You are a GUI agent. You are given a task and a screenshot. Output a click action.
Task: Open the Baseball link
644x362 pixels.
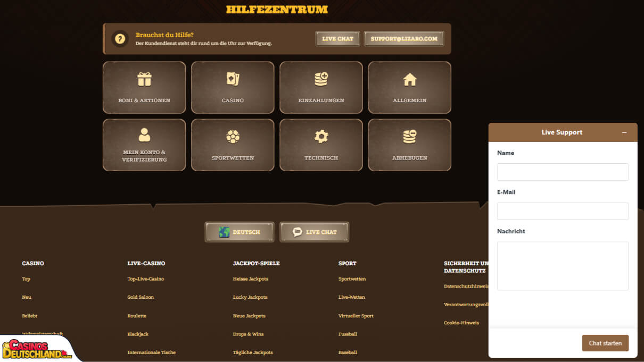(348, 352)
